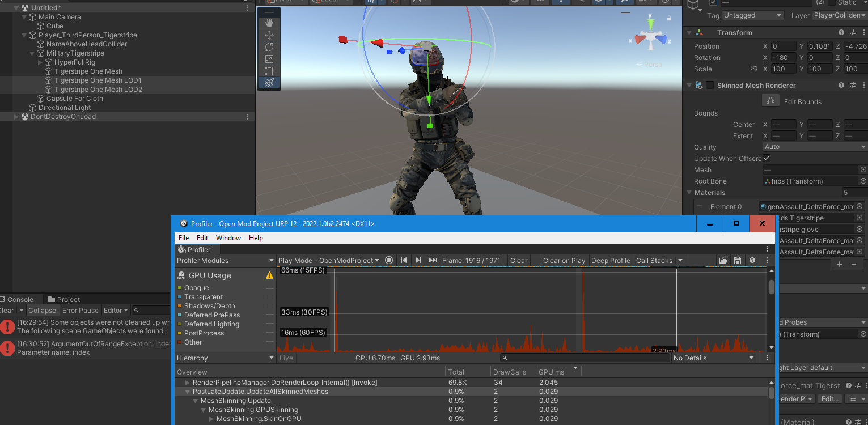This screenshot has height=425, width=868.
Task: Click the save profile data icon in Profiler
Action: tap(738, 260)
